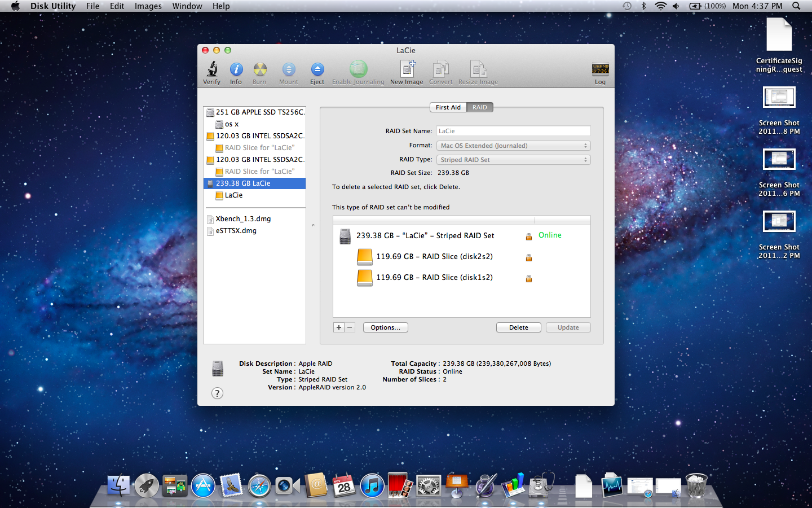This screenshot has height=508, width=812.
Task: Click the remove (–) RAID button
Action: (x=350, y=327)
